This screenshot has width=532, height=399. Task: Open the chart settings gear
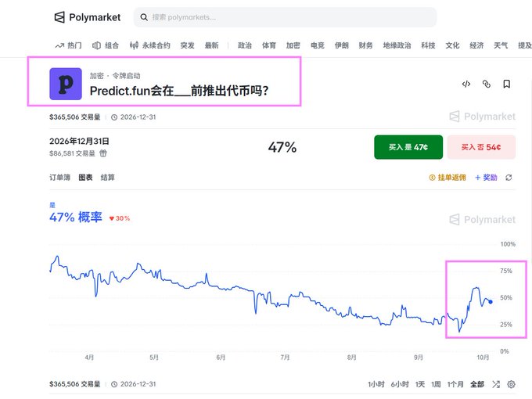(x=512, y=384)
